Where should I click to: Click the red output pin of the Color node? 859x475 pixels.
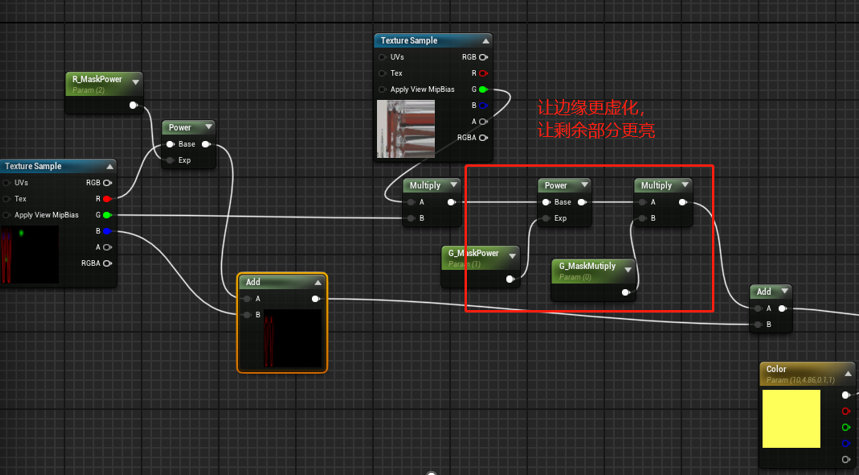[846, 411]
